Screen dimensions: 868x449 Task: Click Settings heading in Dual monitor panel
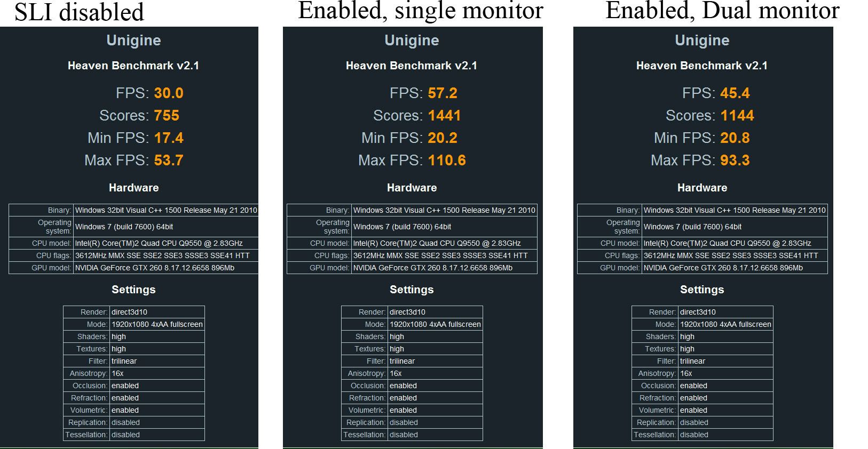pos(702,290)
